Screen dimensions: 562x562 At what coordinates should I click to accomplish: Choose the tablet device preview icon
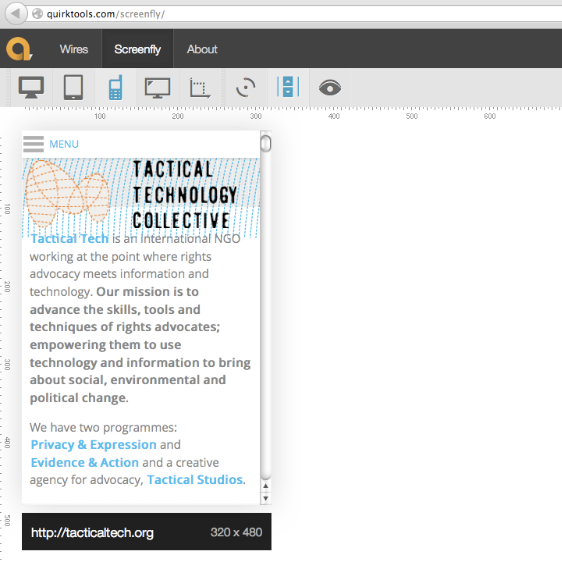point(73,87)
